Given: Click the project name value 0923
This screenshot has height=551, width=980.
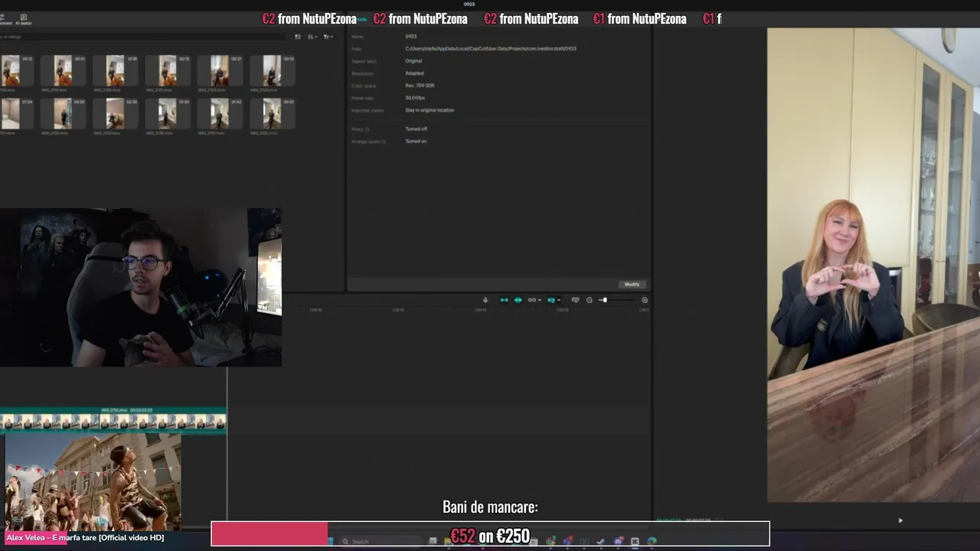Looking at the screenshot, I should coord(411,36).
